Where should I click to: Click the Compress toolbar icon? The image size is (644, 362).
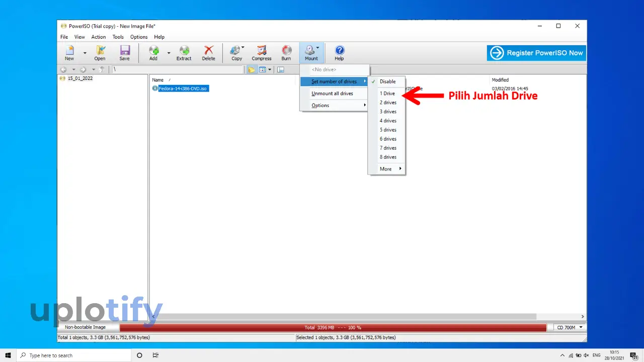click(262, 52)
